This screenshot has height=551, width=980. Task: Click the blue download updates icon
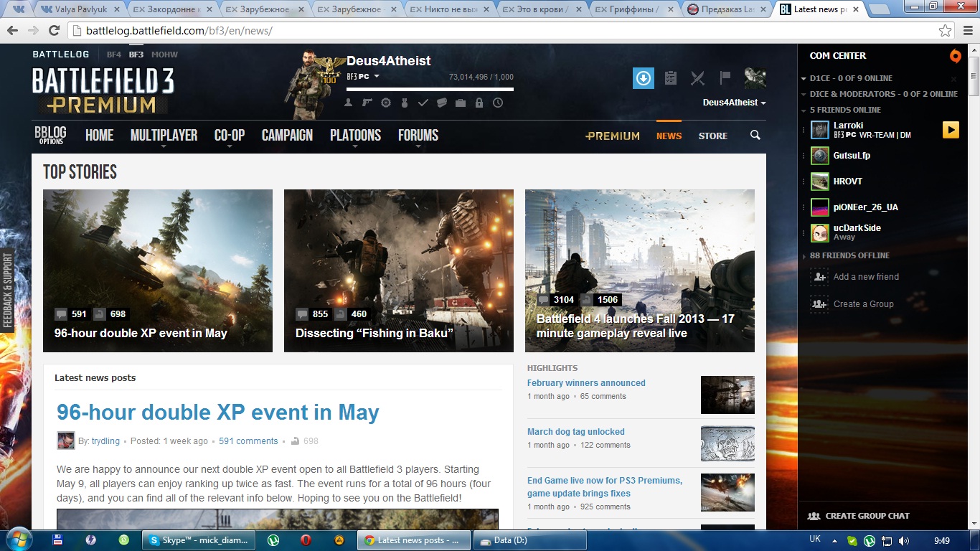644,78
